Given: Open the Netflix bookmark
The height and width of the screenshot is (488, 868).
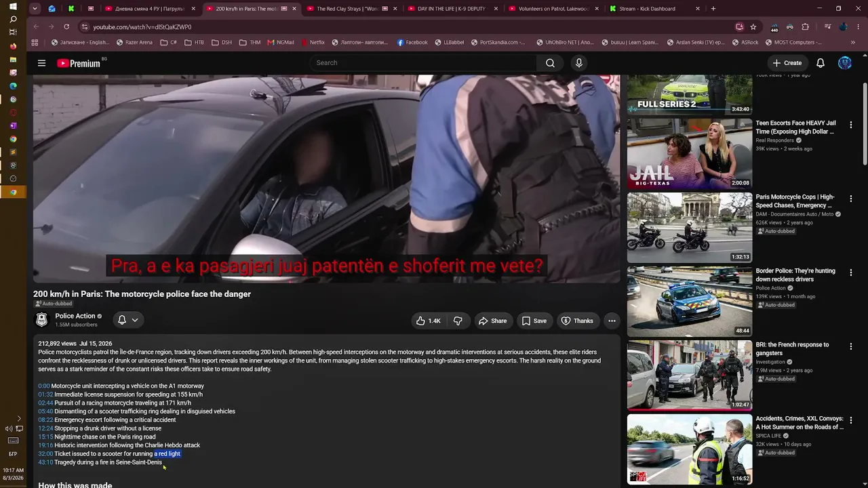Looking at the screenshot, I should coord(313,42).
